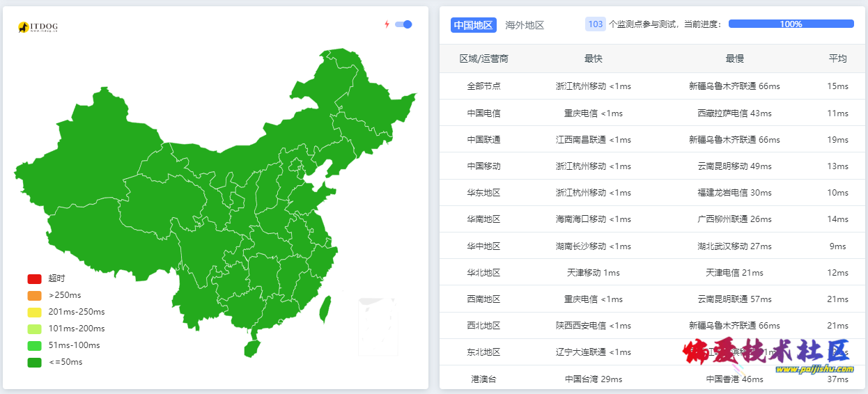Click the red 超时 legend swatch
Screen dimensions: 868x394
coord(35,278)
